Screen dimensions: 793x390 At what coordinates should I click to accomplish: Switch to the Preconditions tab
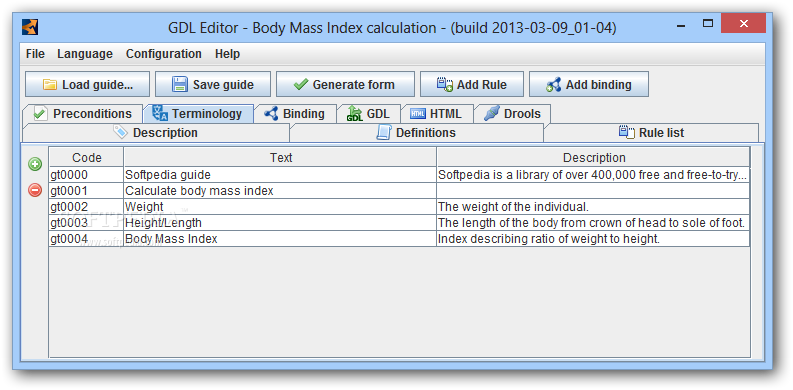[83, 114]
